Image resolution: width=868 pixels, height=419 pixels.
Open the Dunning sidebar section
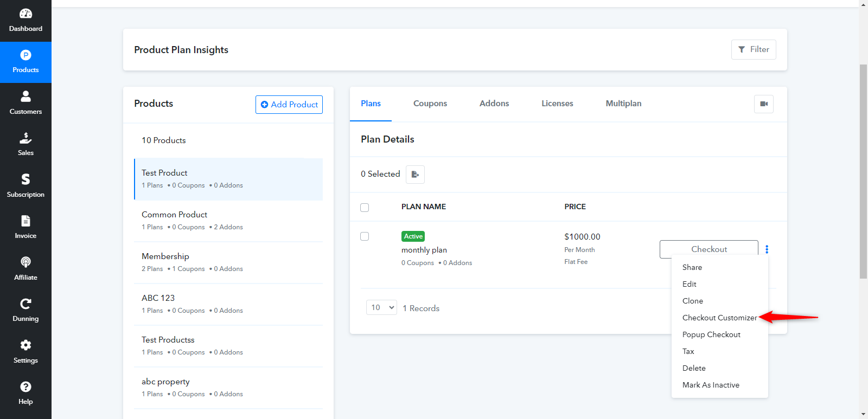coord(25,311)
